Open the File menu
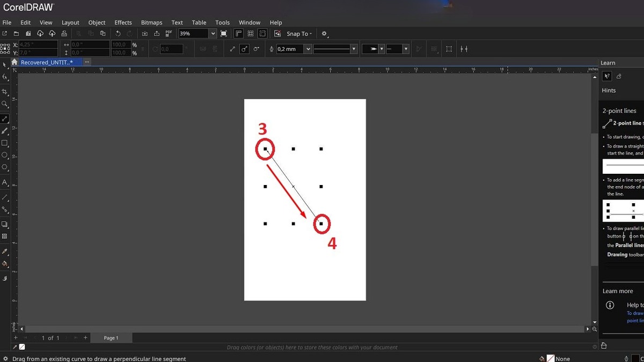 click(x=7, y=23)
